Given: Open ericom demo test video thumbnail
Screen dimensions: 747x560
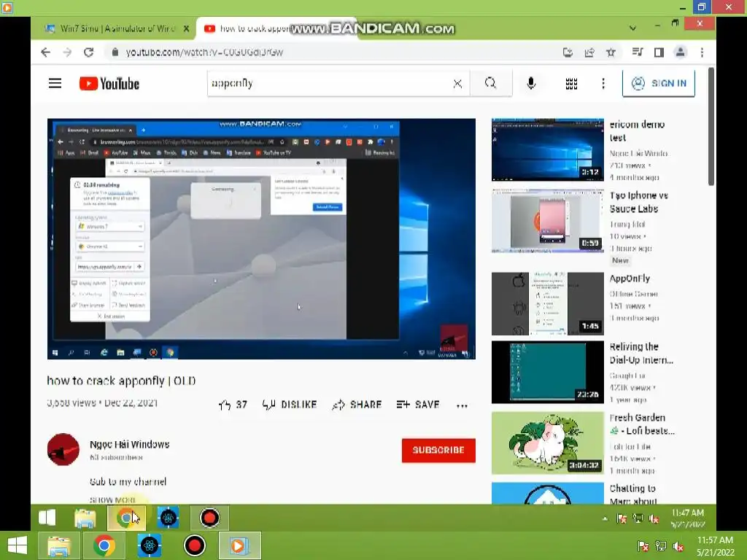Looking at the screenshot, I should coord(547,150).
